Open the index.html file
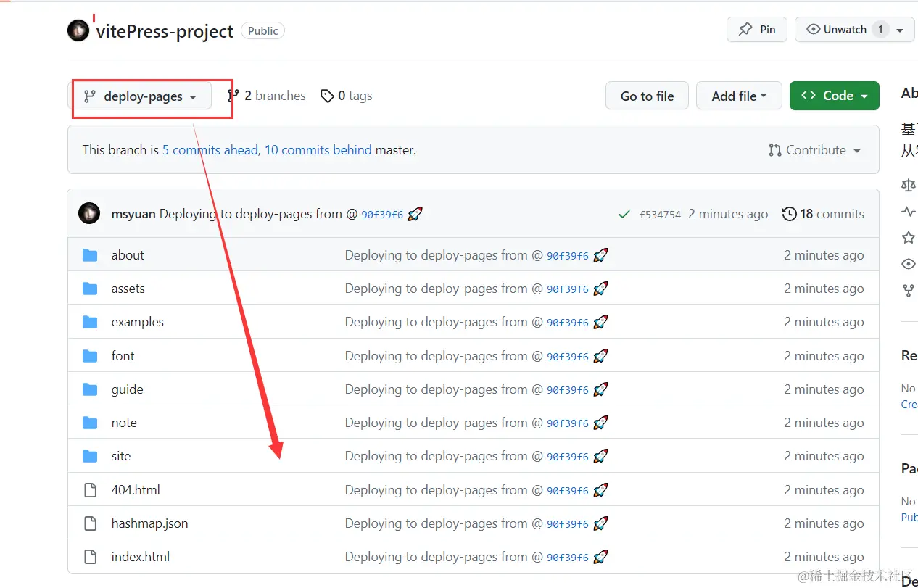Image resolution: width=918 pixels, height=588 pixels. (x=141, y=557)
